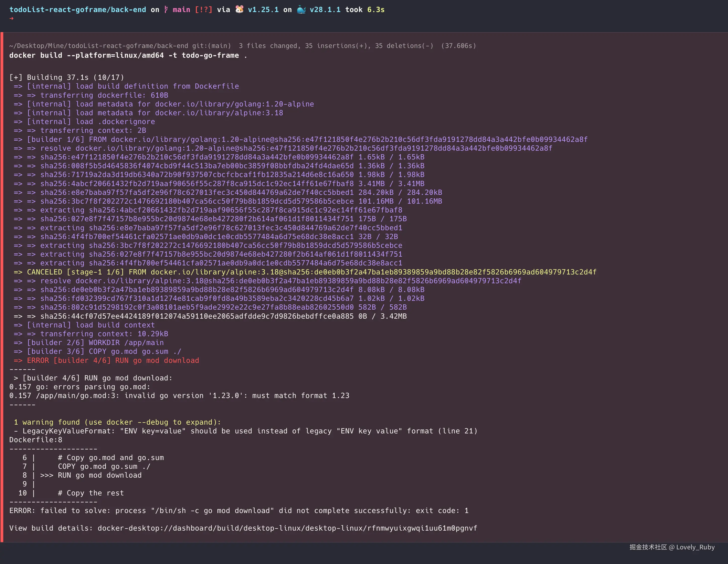Click the git status [!?] indicator

coord(203,10)
